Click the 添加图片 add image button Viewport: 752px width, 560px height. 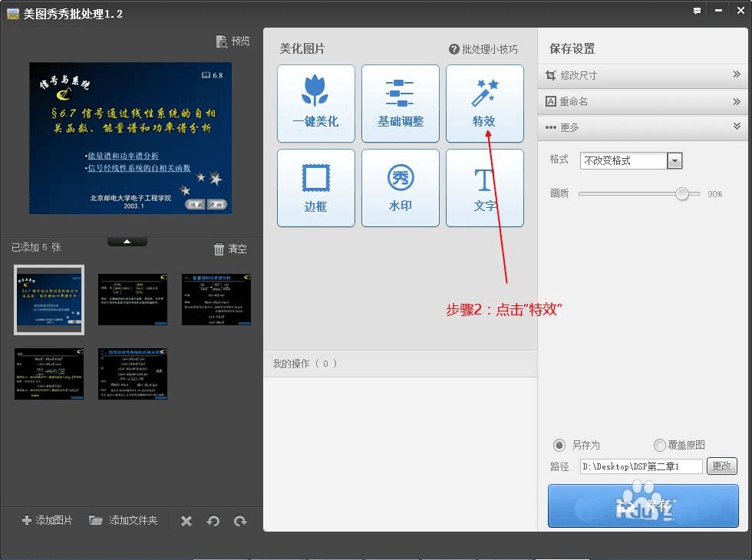coord(47,520)
